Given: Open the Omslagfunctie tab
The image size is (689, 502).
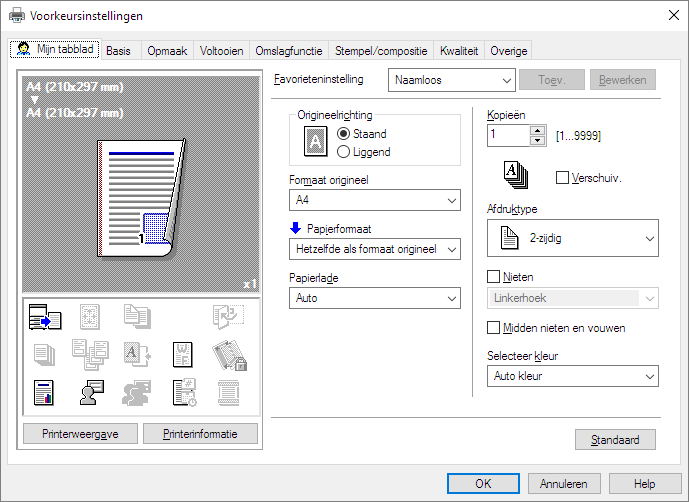Looking at the screenshot, I should click(289, 51).
